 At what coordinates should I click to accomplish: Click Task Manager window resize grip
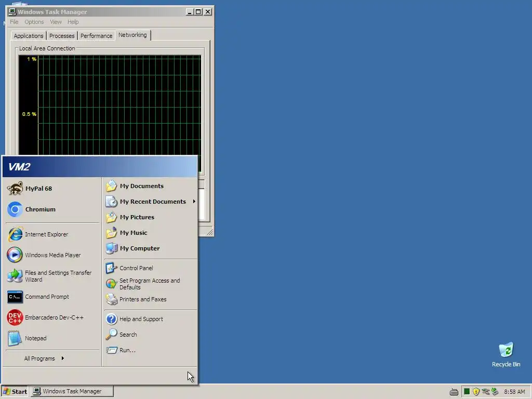click(x=210, y=232)
